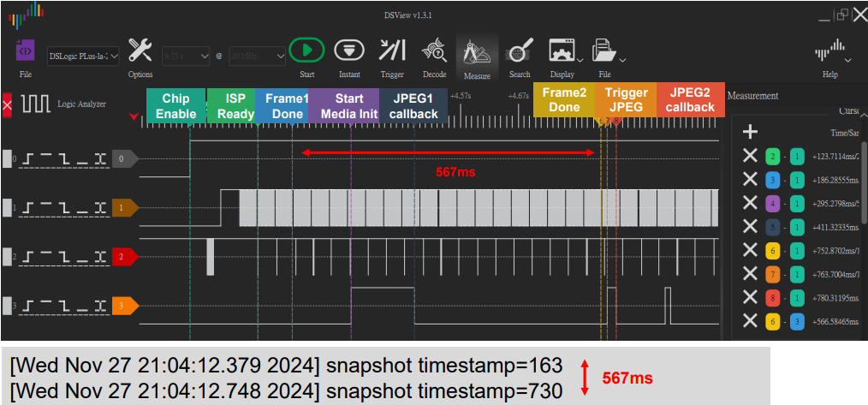Open the Search tool
Viewport: 868px width, 405px height.
tap(520, 51)
